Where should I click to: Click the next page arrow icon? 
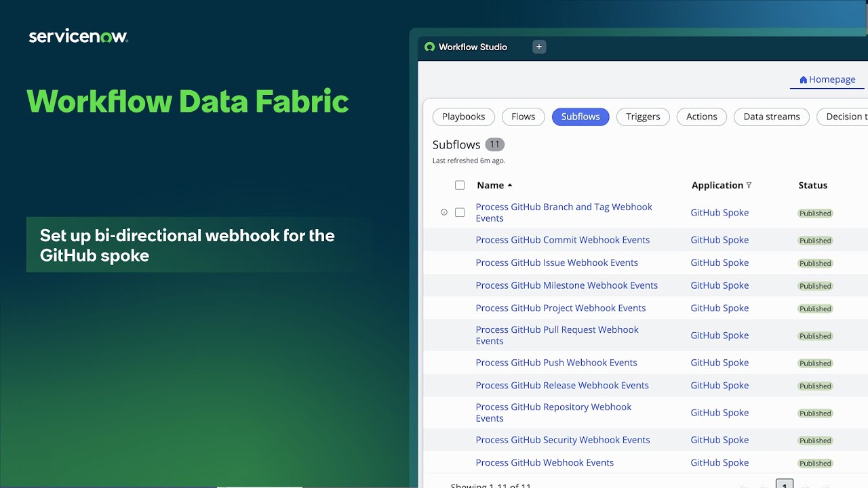point(804,486)
